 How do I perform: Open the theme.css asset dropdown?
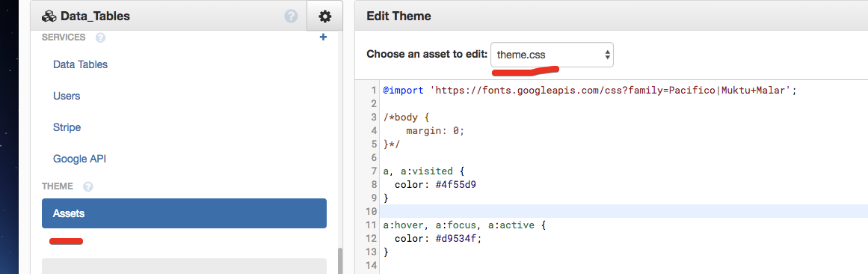point(552,55)
